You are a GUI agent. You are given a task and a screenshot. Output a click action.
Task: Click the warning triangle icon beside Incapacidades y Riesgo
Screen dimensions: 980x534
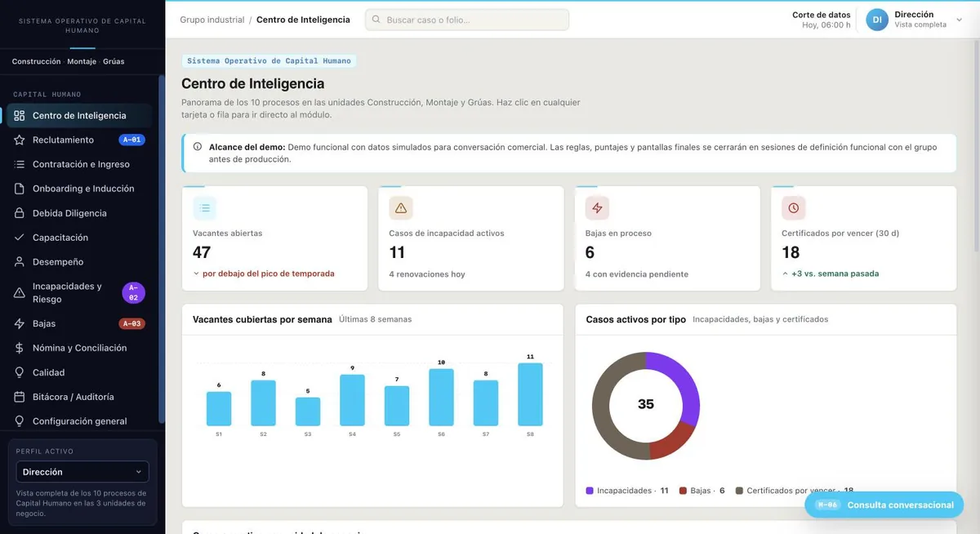tap(20, 293)
